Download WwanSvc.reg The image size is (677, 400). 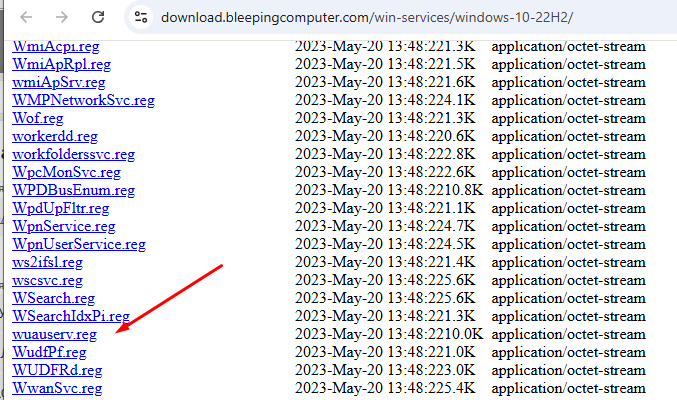coord(57,388)
